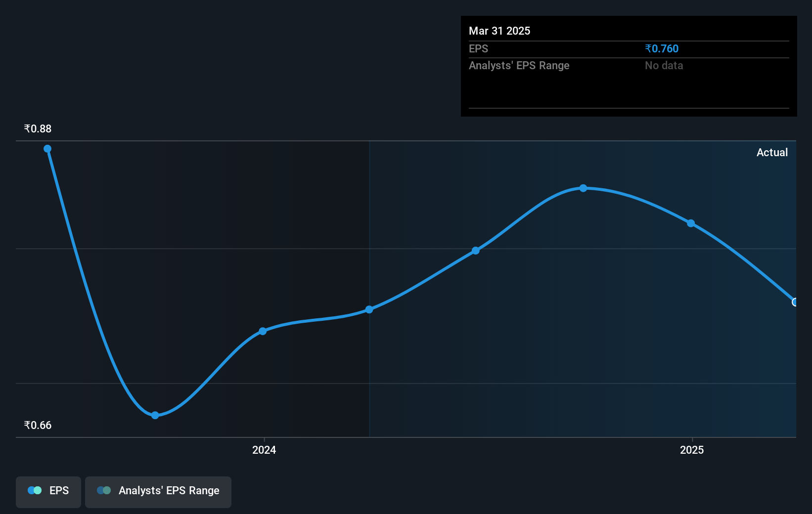Click the ₹0.760 EPS value in tooltip
Image resolution: width=812 pixels, height=514 pixels.
tap(662, 48)
